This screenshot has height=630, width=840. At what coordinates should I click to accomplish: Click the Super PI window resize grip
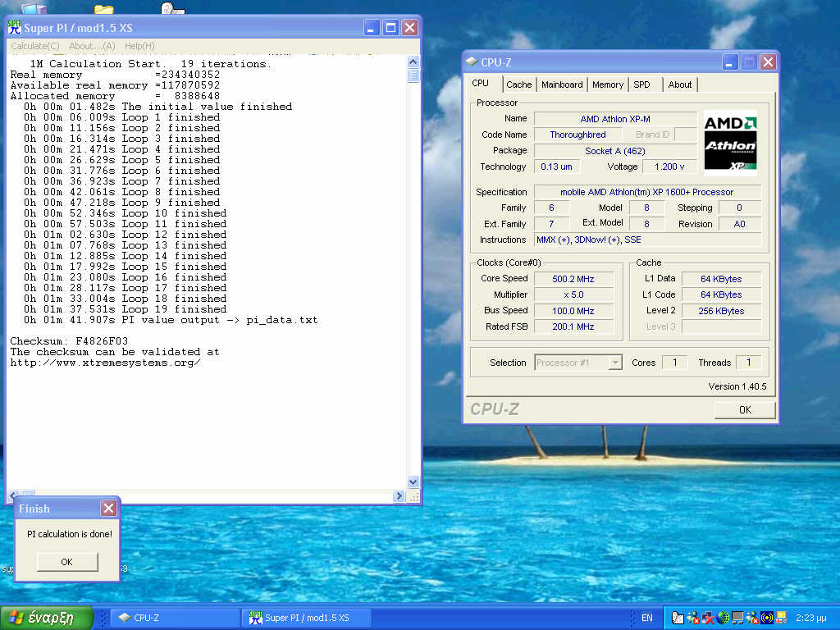(413, 496)
